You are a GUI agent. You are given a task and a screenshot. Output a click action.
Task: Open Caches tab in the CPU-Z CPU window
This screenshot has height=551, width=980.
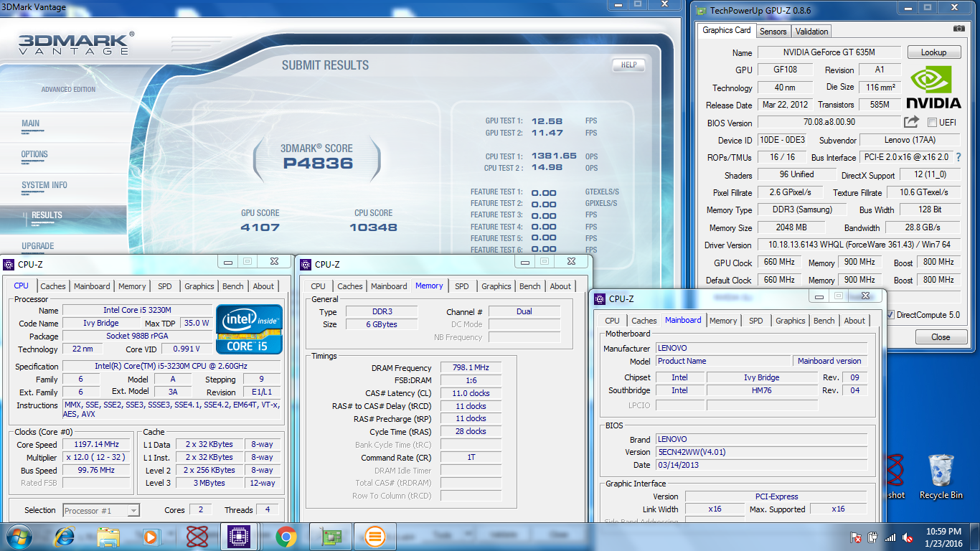coord(53,286)
